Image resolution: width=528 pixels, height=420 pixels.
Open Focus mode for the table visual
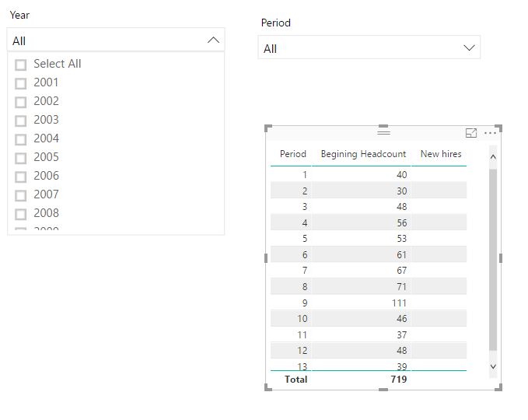coord(470,133)
